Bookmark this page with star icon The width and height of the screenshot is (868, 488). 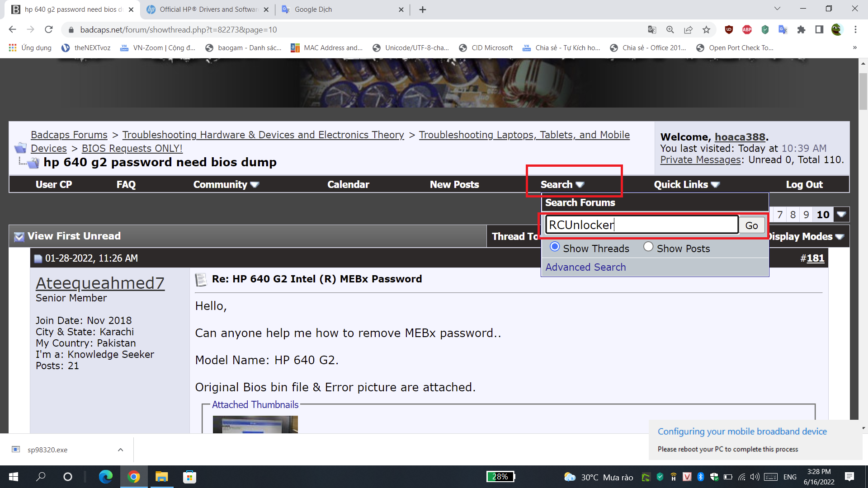pyautogui.click(x=706, y=30)
